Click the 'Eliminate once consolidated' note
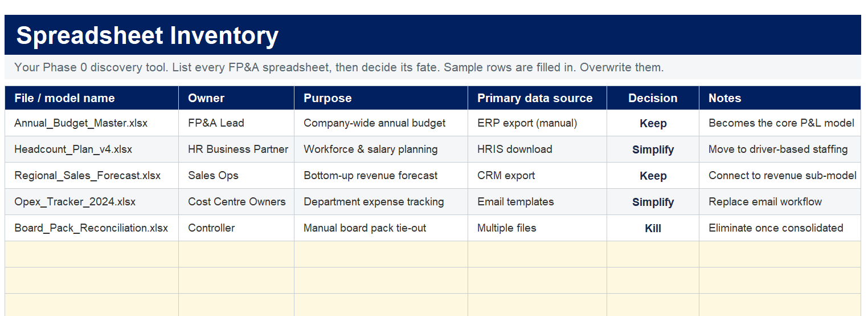The width and height of the screenshot is (868, 316). coord(780,228)
